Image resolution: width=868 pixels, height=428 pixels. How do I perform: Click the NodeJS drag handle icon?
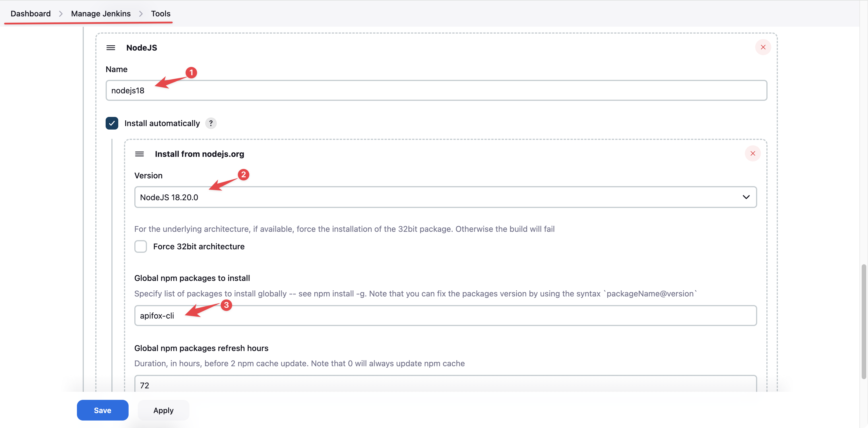pyautogui.click(x=111, y=48)
